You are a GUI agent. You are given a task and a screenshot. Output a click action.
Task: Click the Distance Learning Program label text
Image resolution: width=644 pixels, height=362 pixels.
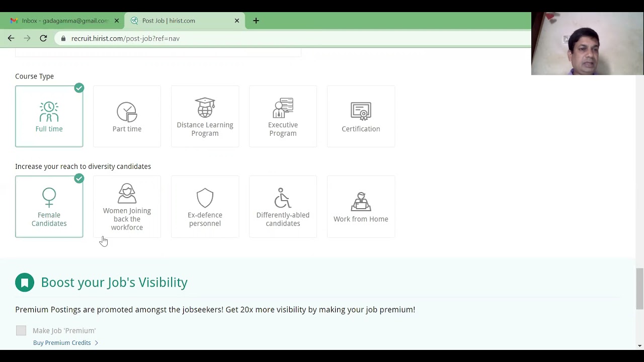pyautogui.click(x=205, y=129)
